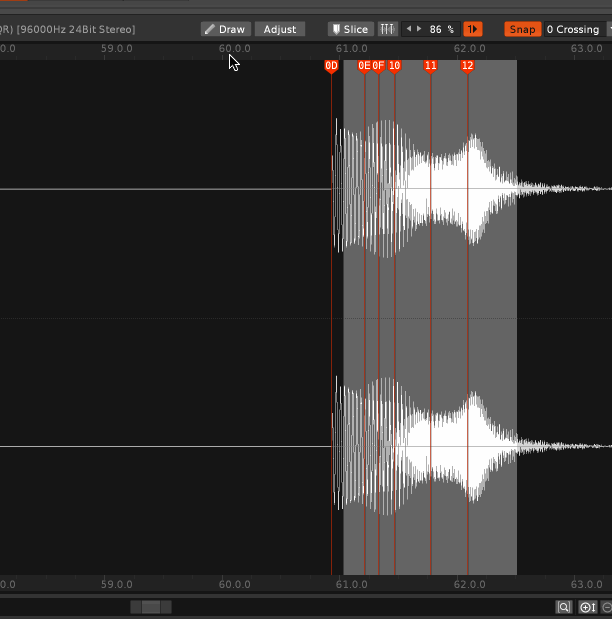612x619 pixels.
Task: Decrease slice sensitivity with left arrow
Action: point(408,30)
